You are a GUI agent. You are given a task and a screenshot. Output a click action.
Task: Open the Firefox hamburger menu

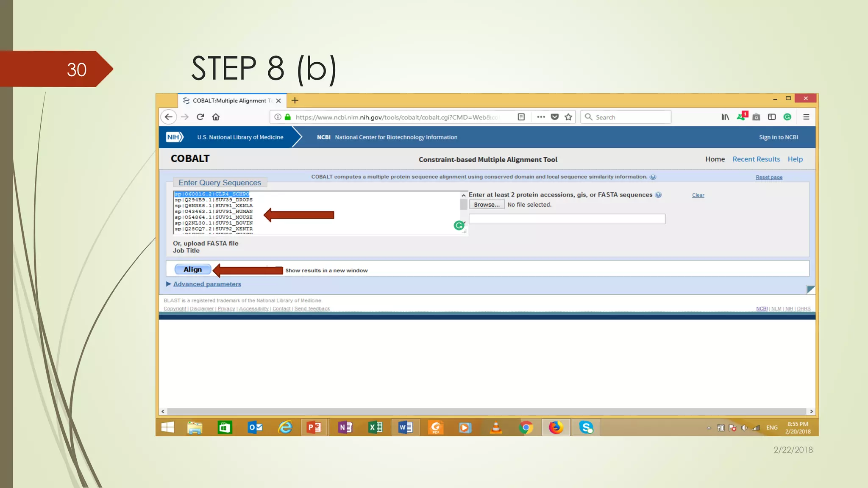pos(806,117)
